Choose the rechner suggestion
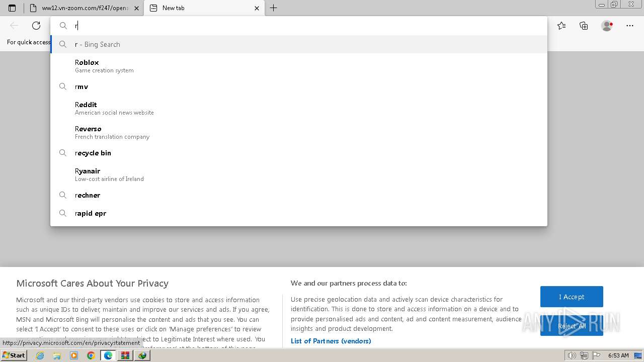The width and height of the screenshot is (644, 362). [299, 195]
